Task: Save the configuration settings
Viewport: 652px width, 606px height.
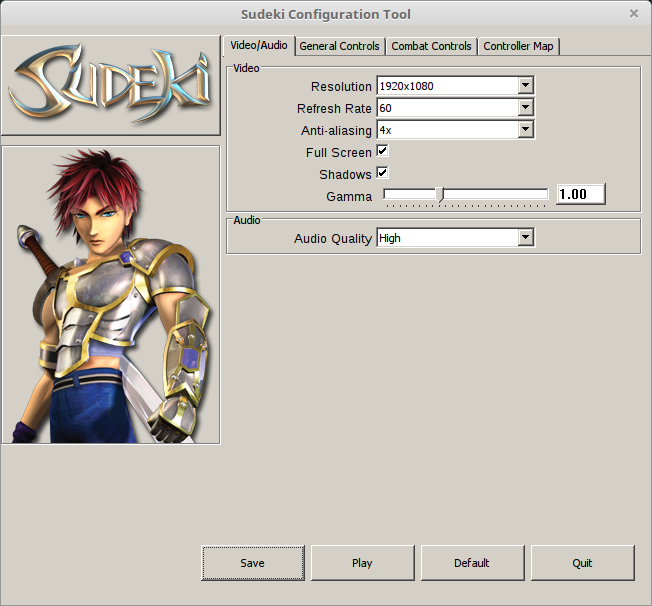Action: 253,563
